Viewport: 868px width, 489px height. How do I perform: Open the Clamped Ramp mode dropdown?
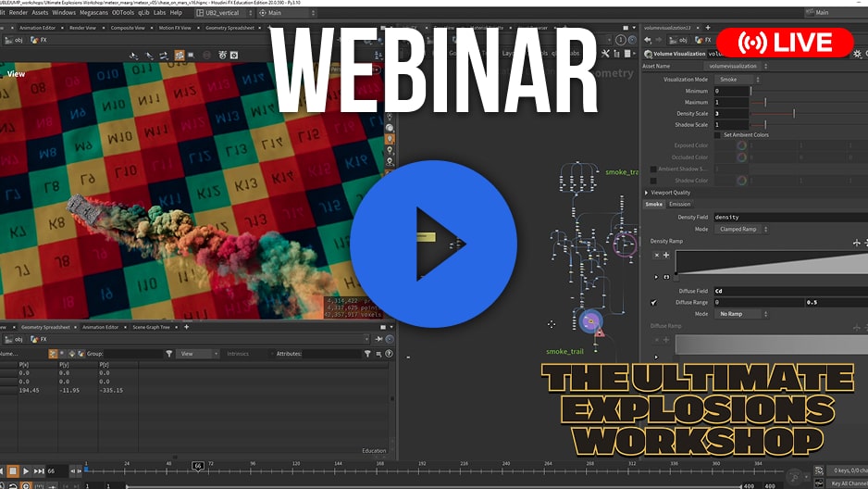click(x=740, y=230)
